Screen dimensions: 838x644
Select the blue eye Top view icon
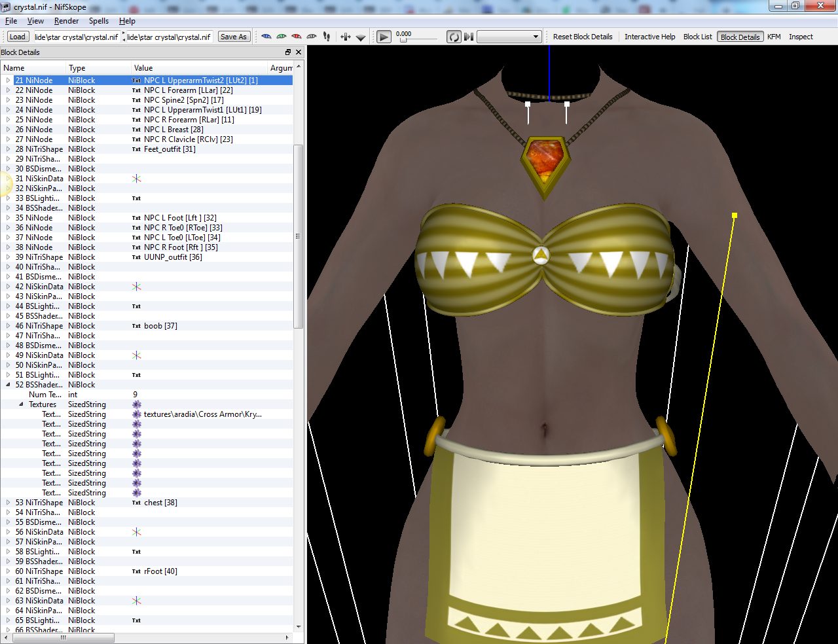266,37
